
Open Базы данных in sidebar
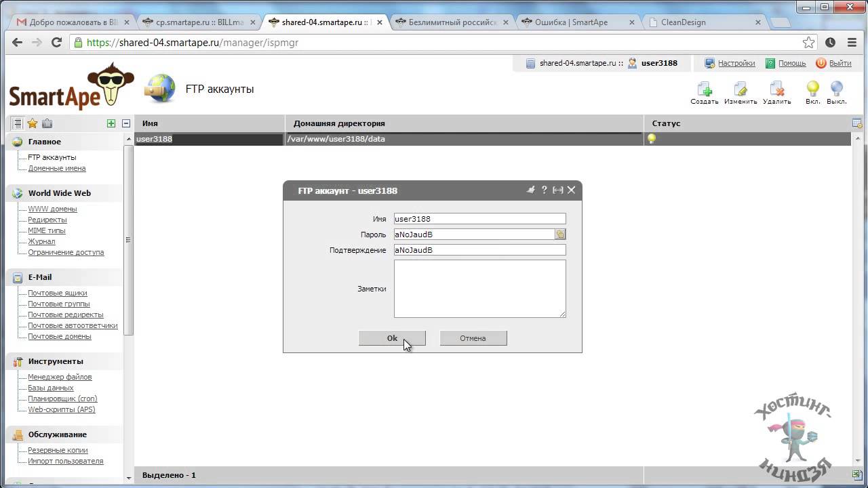pos(51,388)
